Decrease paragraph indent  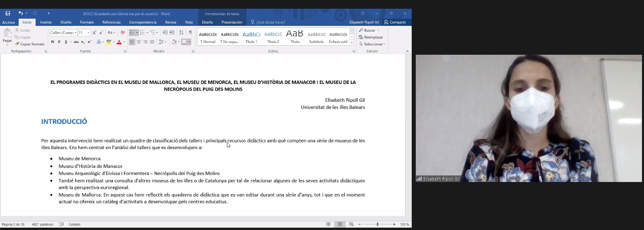click(165, 32)
